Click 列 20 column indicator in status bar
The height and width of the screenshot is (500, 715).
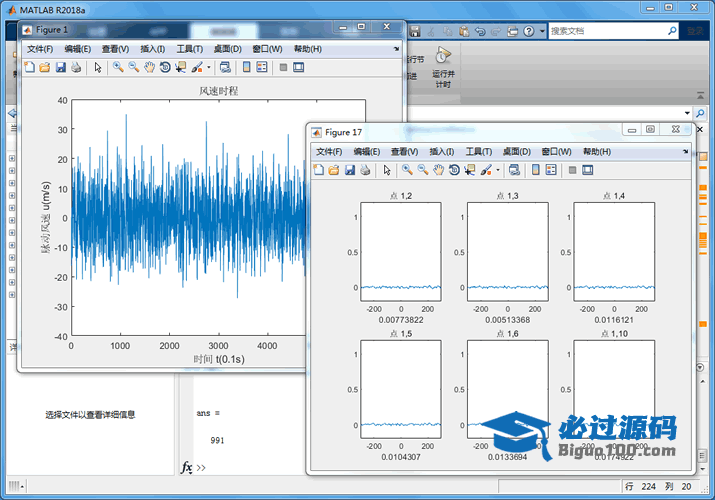pos(678,486)
